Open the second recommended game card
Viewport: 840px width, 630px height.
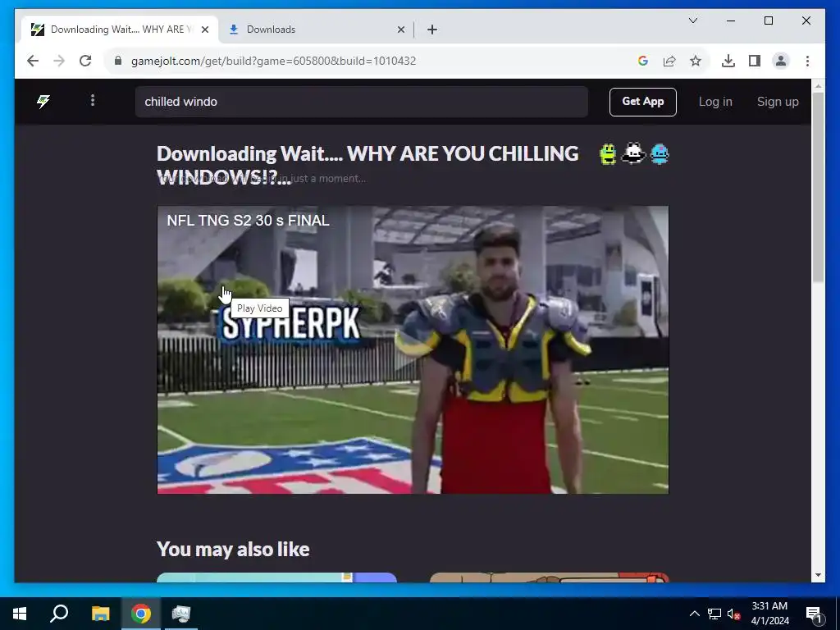point(549,577)
